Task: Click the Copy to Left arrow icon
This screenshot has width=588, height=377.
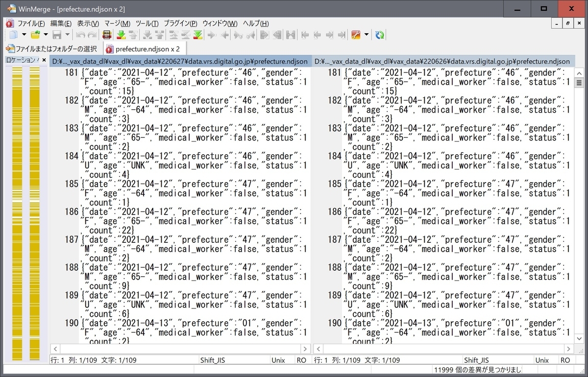Action: point(224,35)
